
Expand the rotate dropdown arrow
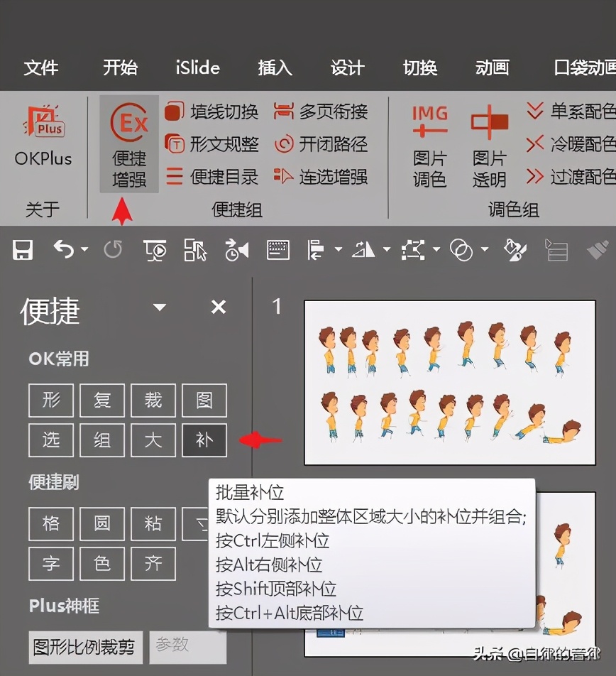[387, 249]
